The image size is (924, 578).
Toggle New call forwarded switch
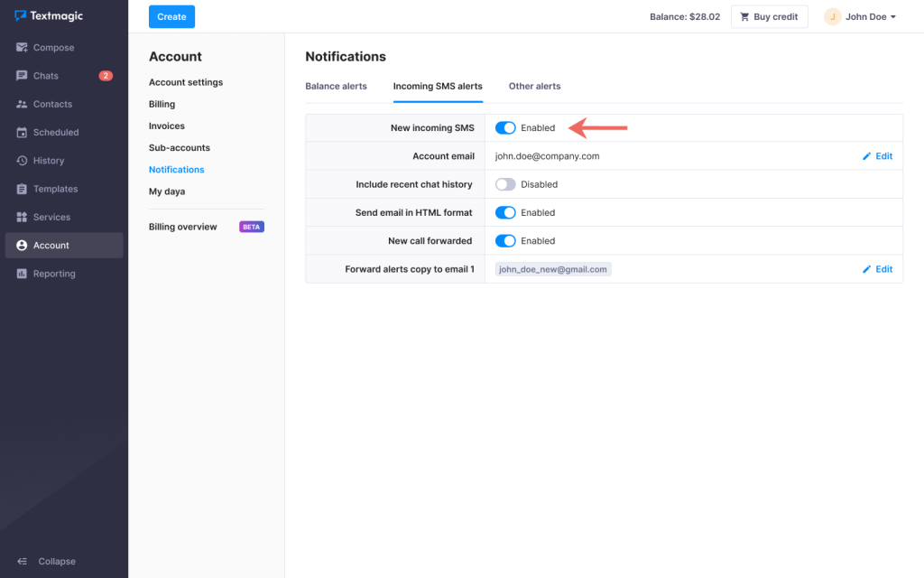(x=505, y=241)
